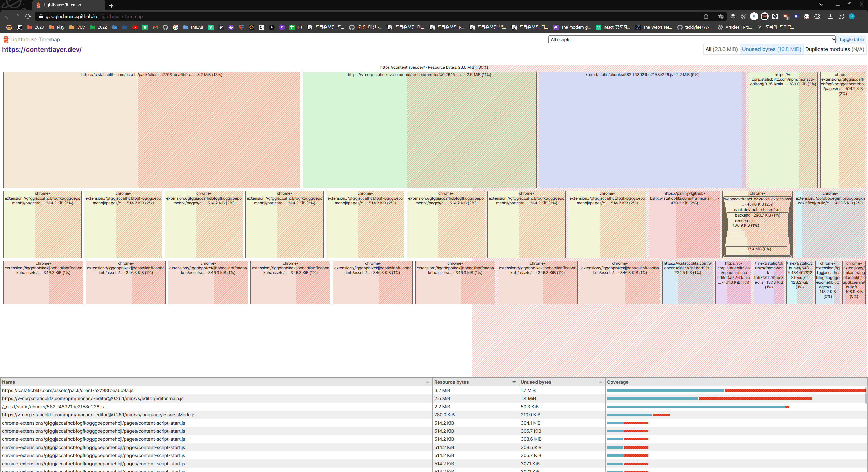This screenshot has height=472, width=868.
Task: Reload the page with the refresh icon
Action: pos(28,16)
